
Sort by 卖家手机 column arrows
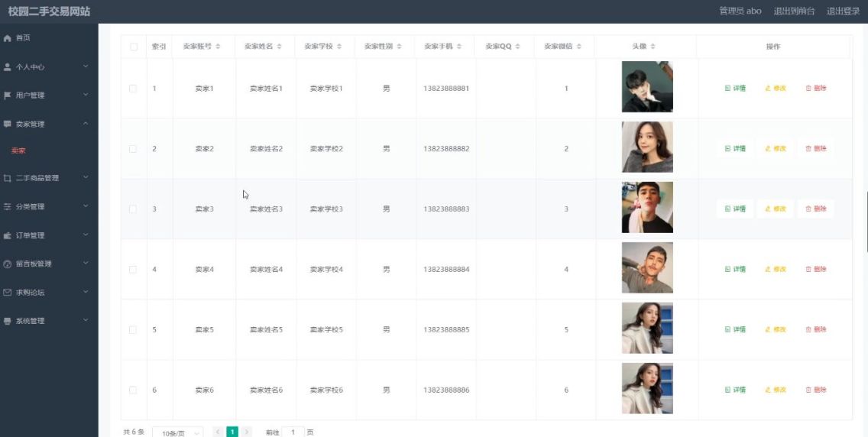pyautogui.click(x=459, y=47)
